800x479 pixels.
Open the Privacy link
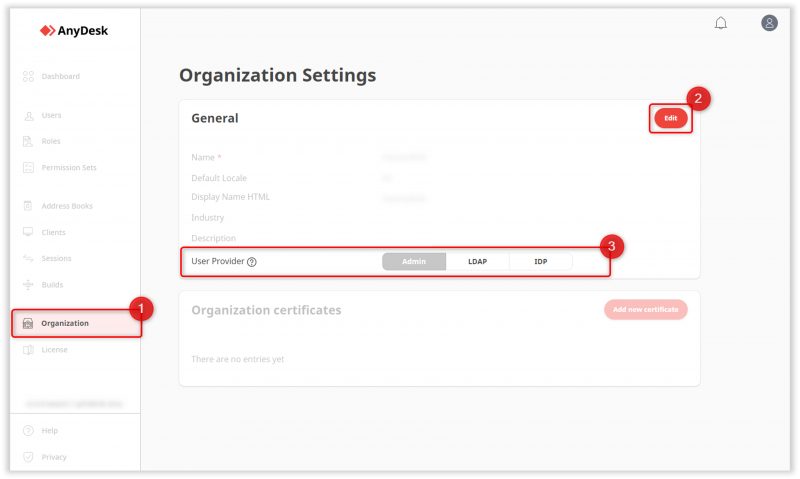click(x=54, y=457)
